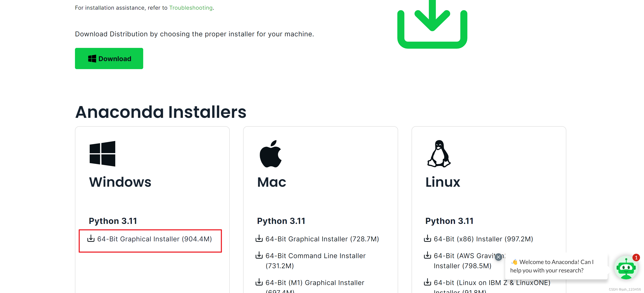Click the Windows logo in Windows card
The image size is (644, 293).
102,154
